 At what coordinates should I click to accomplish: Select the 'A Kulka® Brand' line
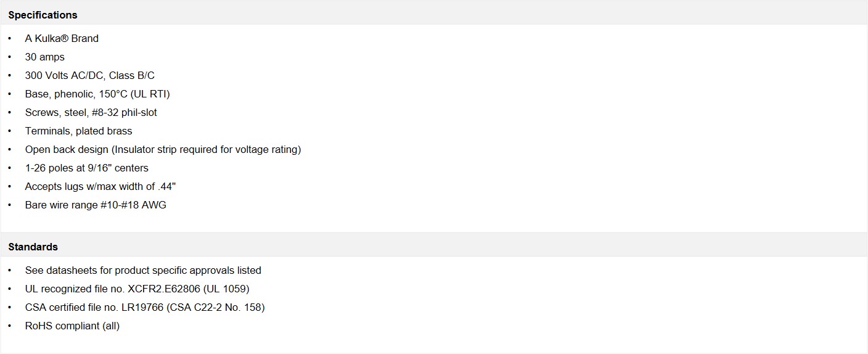coord(62,38)
